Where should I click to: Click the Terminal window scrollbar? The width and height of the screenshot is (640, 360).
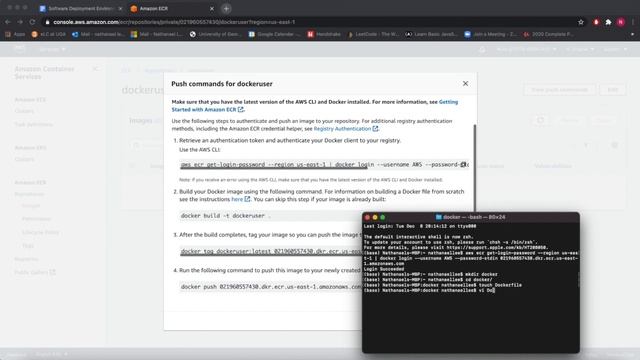click(578, 279)
